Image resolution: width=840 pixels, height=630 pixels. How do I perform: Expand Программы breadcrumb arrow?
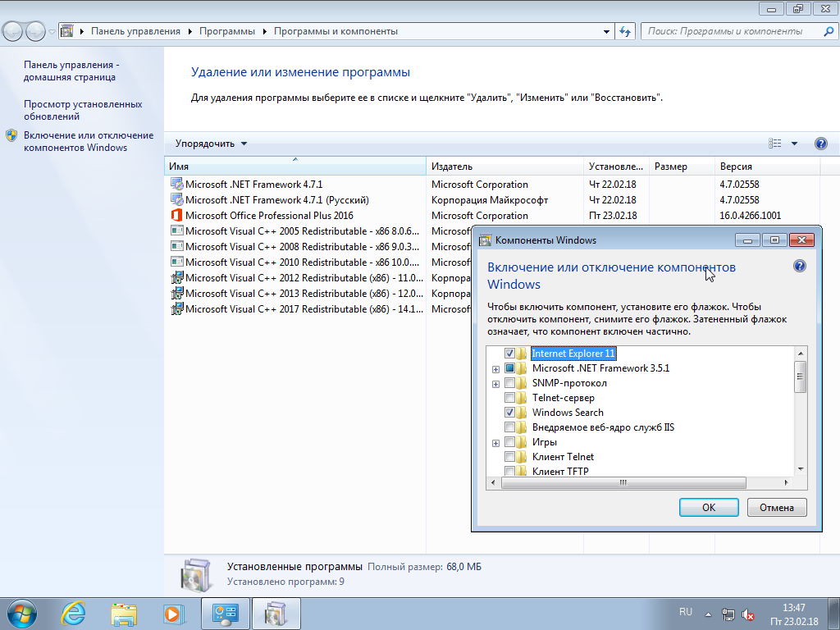(265, 32)
